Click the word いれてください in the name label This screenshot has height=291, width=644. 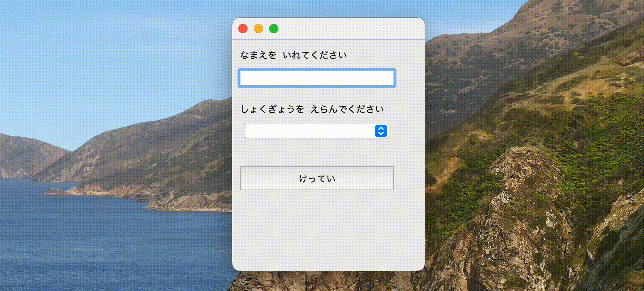(x=315, y=55)
